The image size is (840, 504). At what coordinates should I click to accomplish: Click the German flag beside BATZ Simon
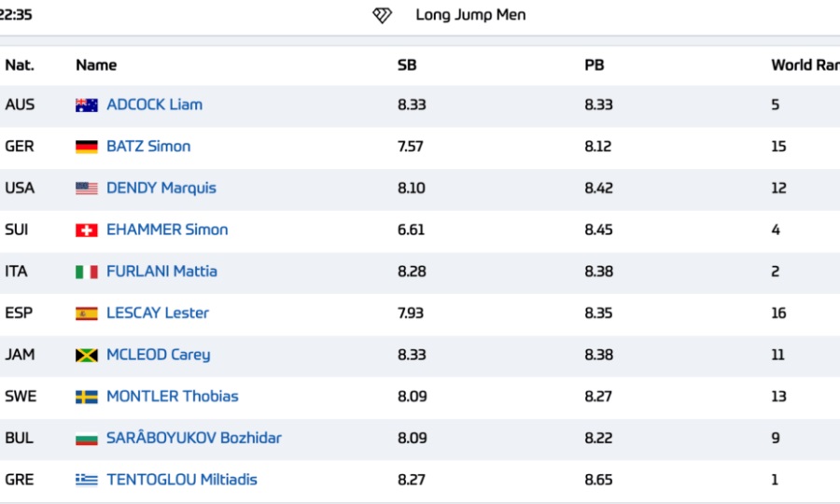click(x=86, y=147)
